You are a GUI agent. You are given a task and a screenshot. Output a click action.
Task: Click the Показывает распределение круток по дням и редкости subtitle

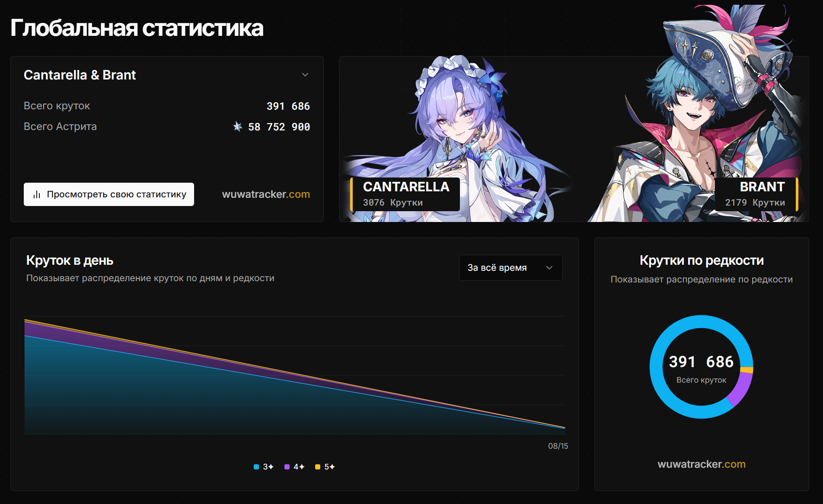click(150, 278)
